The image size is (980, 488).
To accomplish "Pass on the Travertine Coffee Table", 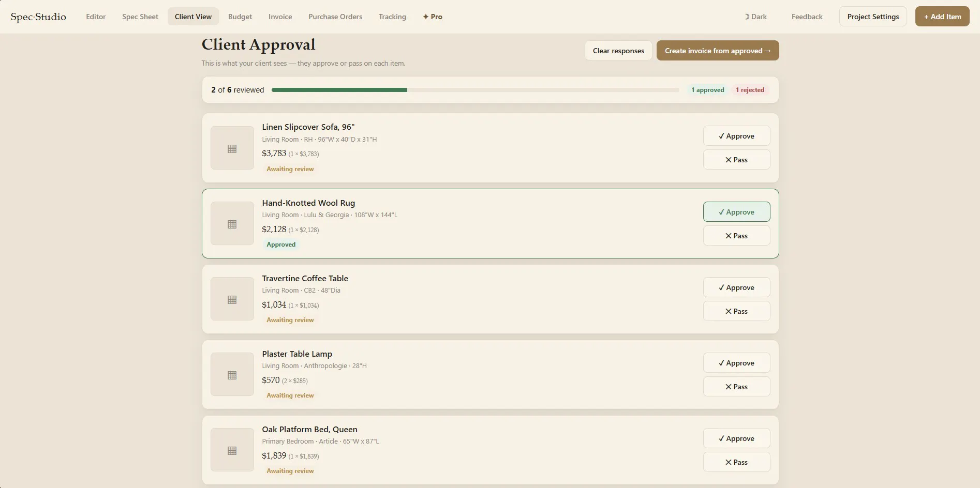I will pos(736,311).
